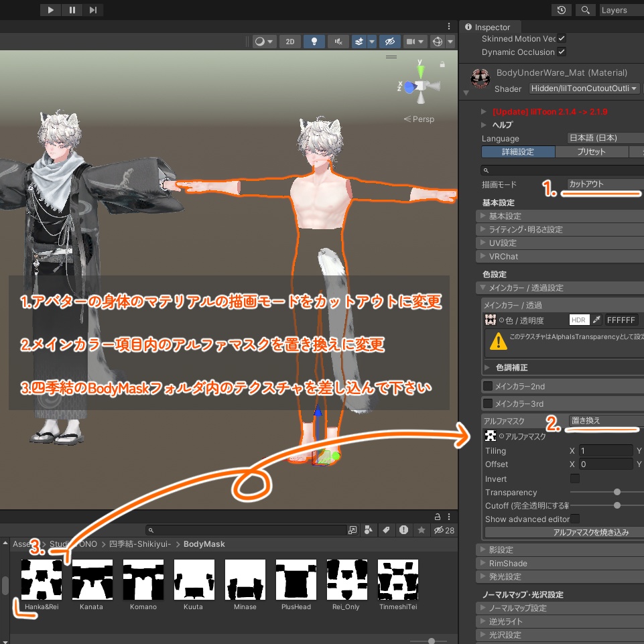The width and height of the screenshot is (644, 644).
Task: Uncheck the Dynamic Occlusion checkbox
Action: click(562, 52)
